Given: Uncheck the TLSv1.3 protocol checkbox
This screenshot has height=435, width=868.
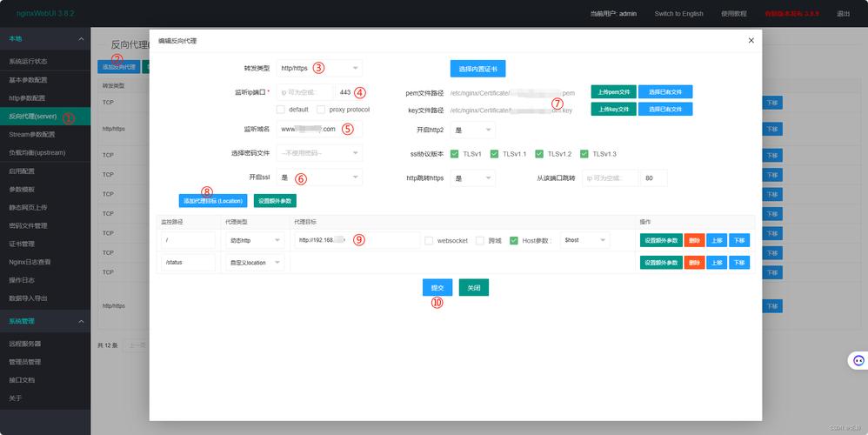Looking at the screenshot, I should point(584,154).
